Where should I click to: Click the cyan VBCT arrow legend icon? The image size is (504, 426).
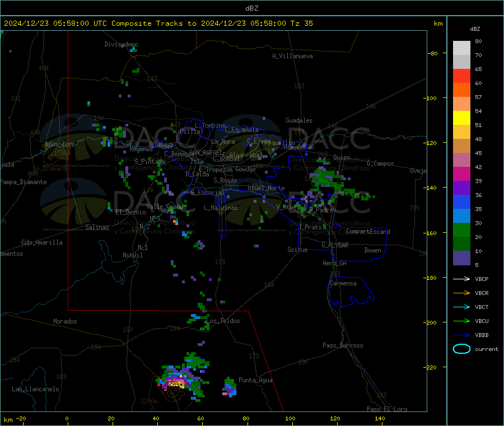click(x=461, y=307)
